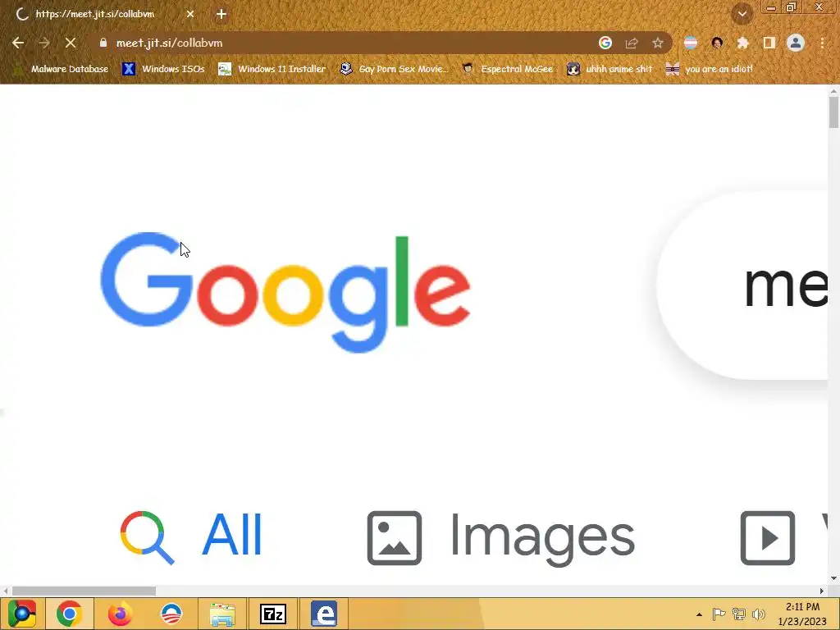Bookmark this page with star
The image size is (840, 630).
coord(658,43)
